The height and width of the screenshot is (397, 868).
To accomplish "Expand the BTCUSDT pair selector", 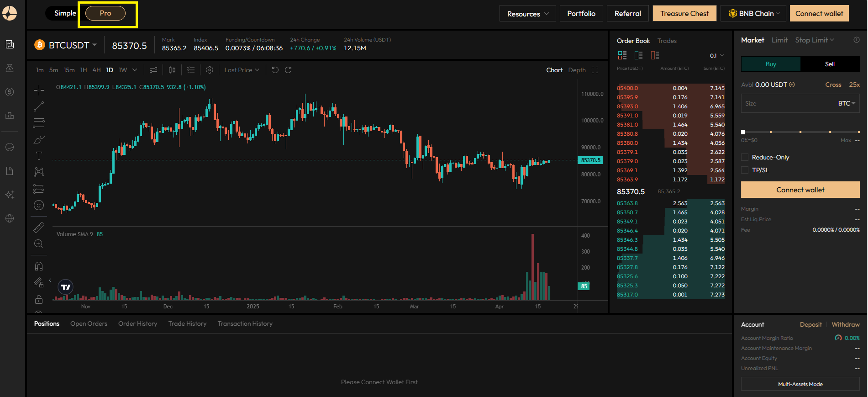I will click(x=66, y=45).
